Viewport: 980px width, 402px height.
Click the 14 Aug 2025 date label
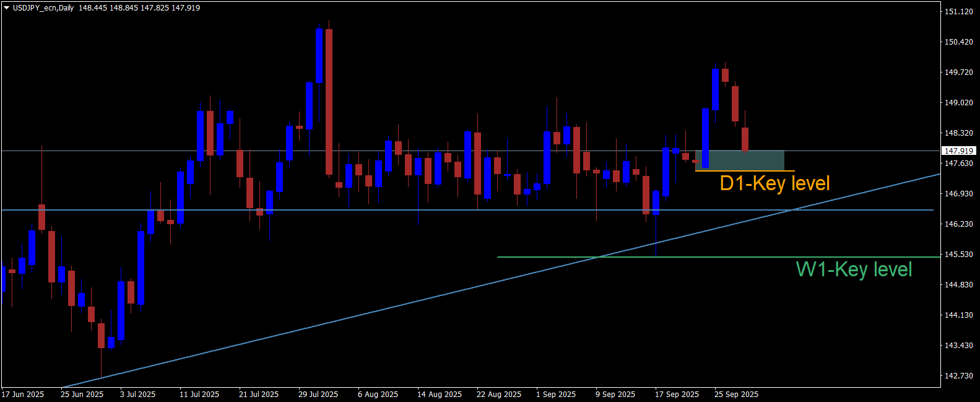440,395
